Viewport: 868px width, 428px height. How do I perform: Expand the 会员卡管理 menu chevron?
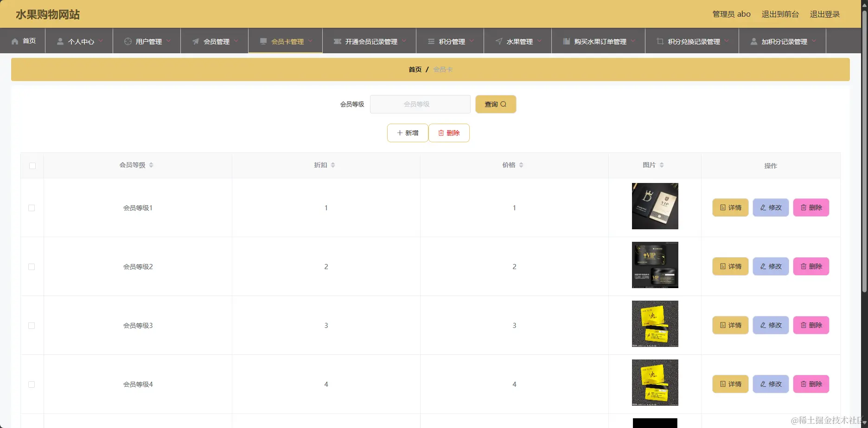(x=310, y=41)
